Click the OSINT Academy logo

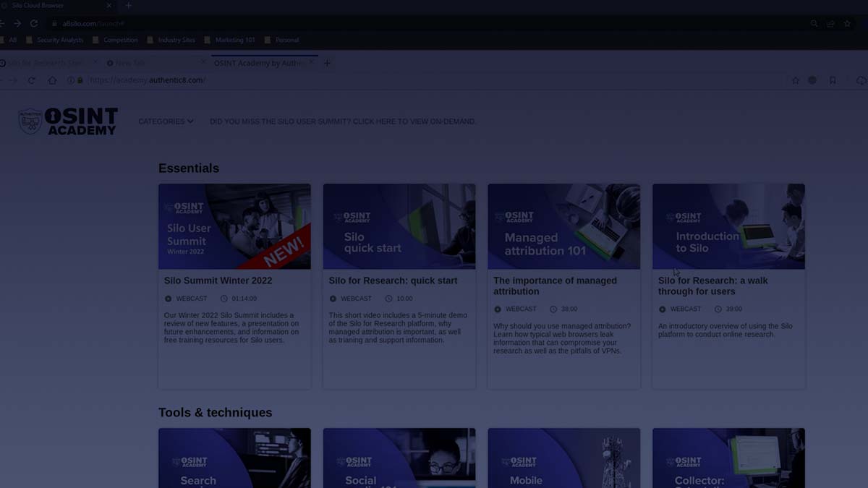[68, 121]
